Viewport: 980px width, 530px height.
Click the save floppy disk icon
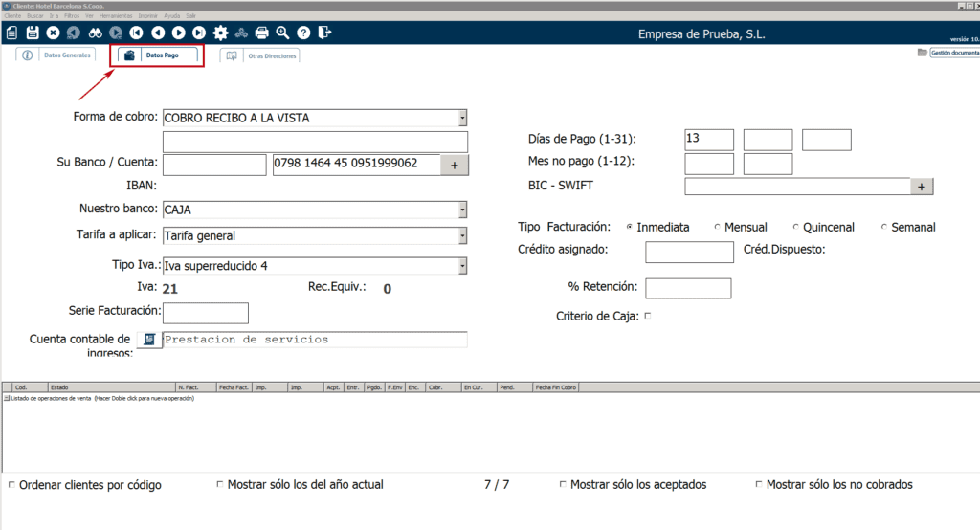[x=32, y=33]
